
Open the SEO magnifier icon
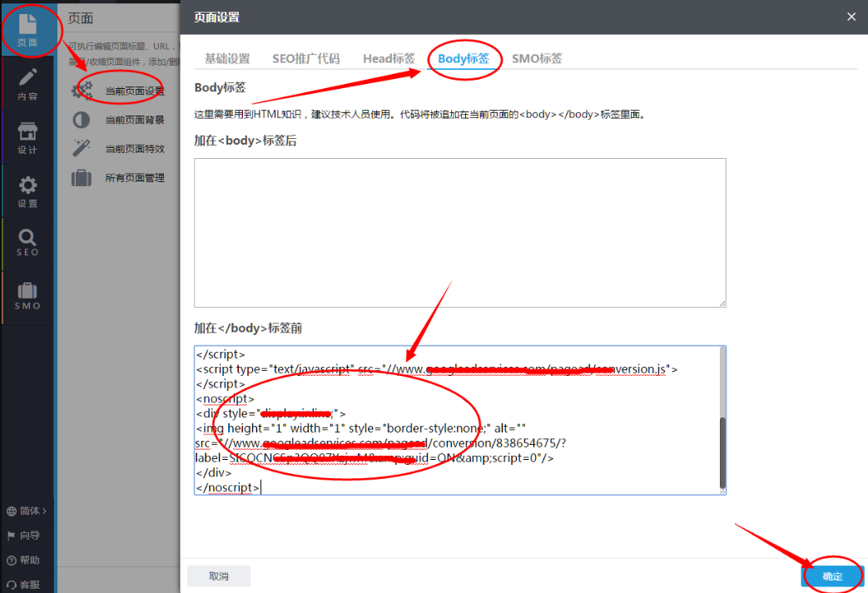click(x=27, y=243)
